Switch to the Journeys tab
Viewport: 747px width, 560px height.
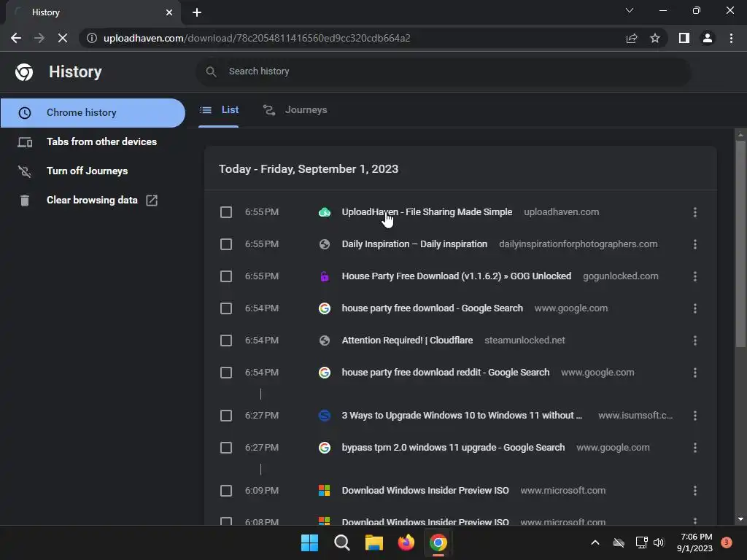pyautogui.click(x=295, y=110)
